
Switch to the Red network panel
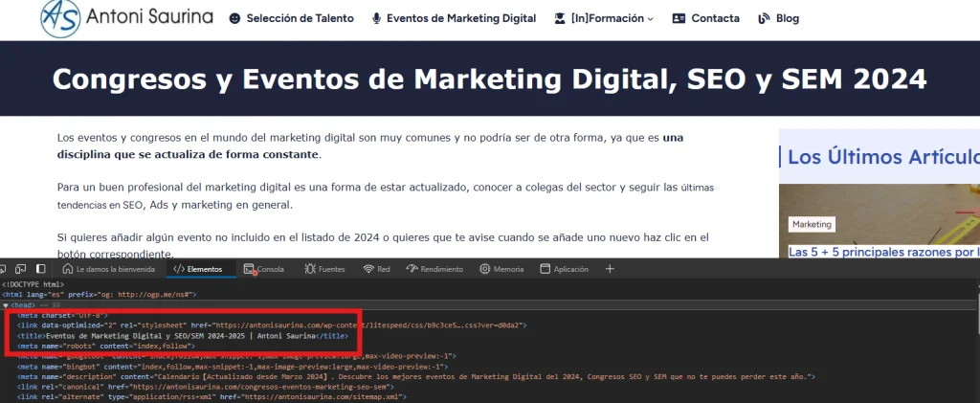(376, 269)
